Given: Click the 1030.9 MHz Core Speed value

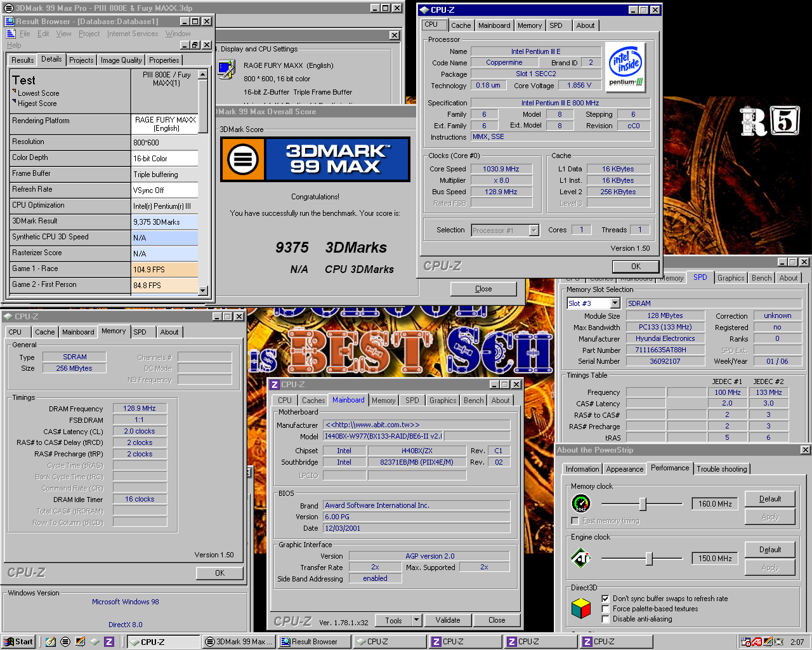Looking at the screenshot, I should point(501,169).
